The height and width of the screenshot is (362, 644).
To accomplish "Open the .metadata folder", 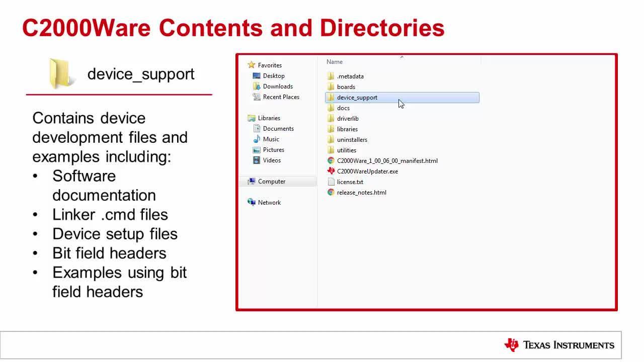I will click(350, 76).
